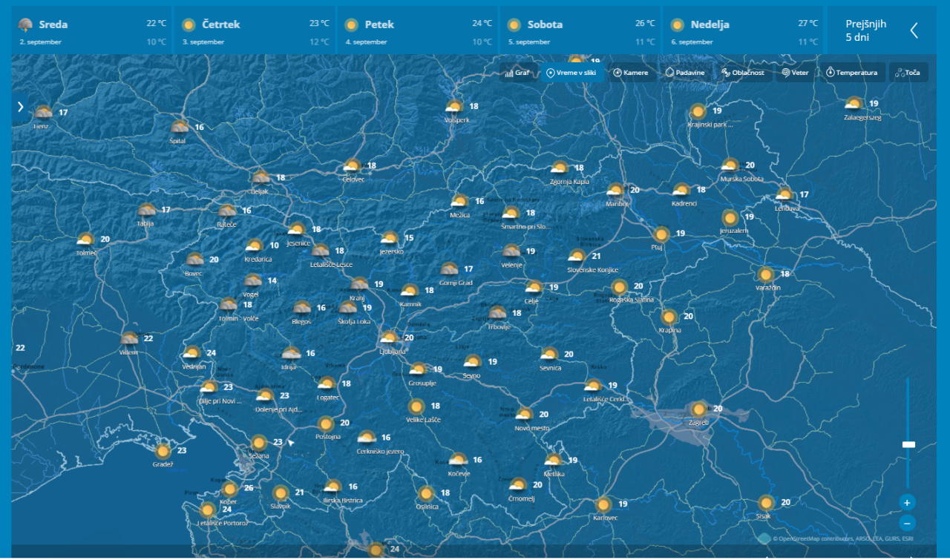
Task: Click the Ljubljana weather icon
Action: [389, 338]
